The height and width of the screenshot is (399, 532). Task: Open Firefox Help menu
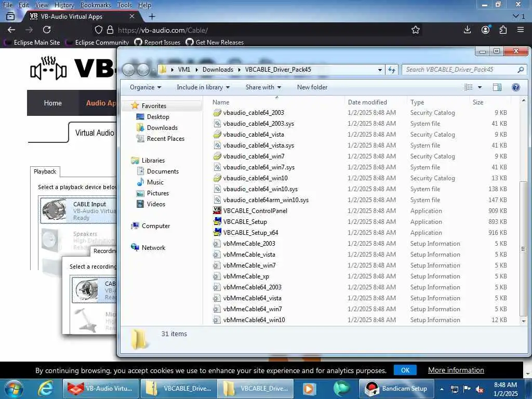144,5
